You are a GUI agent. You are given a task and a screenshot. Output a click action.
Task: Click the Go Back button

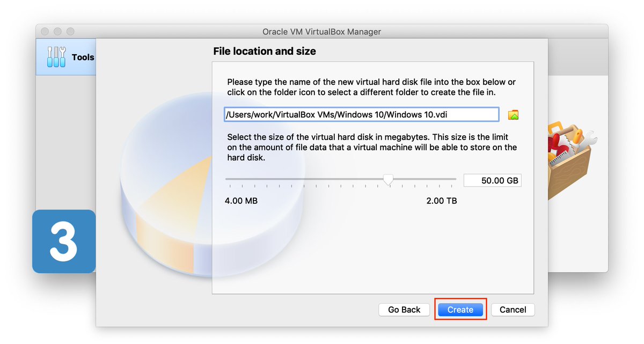tap(404, 310)
